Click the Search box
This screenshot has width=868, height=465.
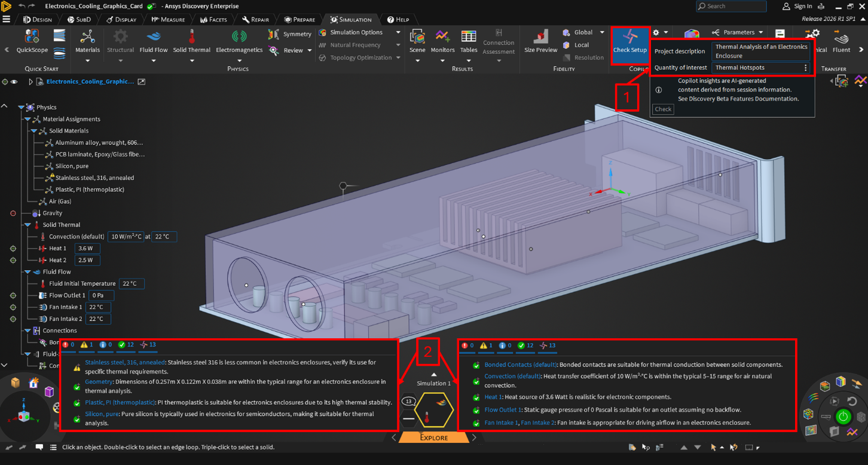(x=731, y=6)
